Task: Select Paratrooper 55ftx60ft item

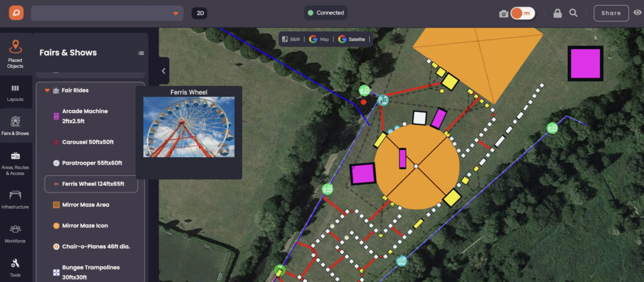Action: (x=91, y=163)
